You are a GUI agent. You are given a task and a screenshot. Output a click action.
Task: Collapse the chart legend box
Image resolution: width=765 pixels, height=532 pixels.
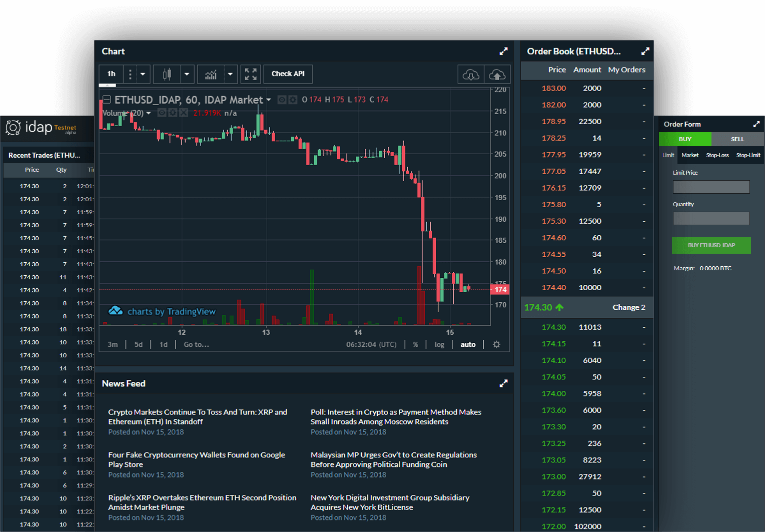click(x=107, y=100)
